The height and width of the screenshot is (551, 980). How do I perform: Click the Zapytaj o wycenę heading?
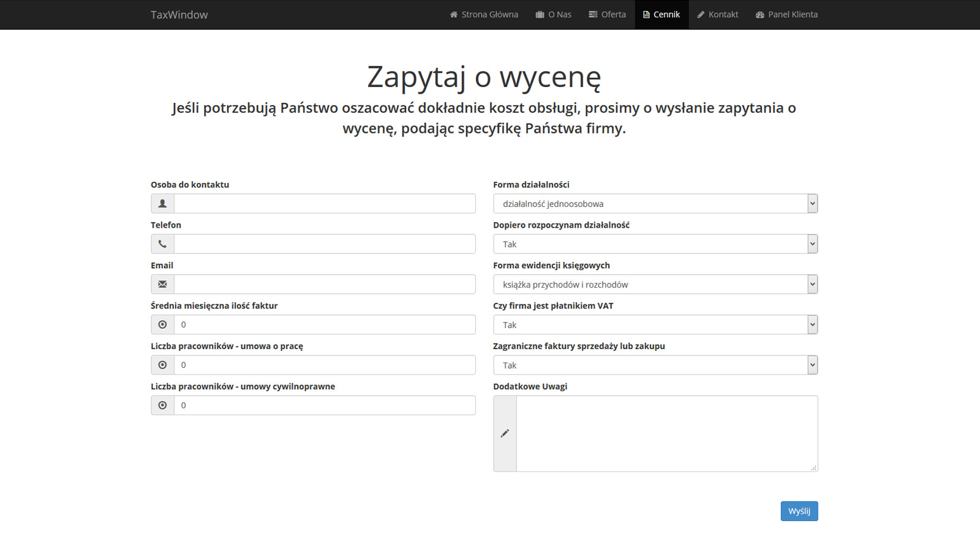(484, 77)
